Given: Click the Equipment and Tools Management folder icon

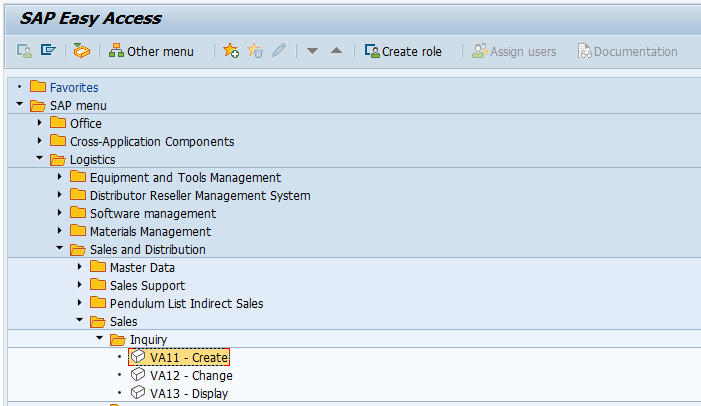Looking at the screenshot, I should click(78, 176).
